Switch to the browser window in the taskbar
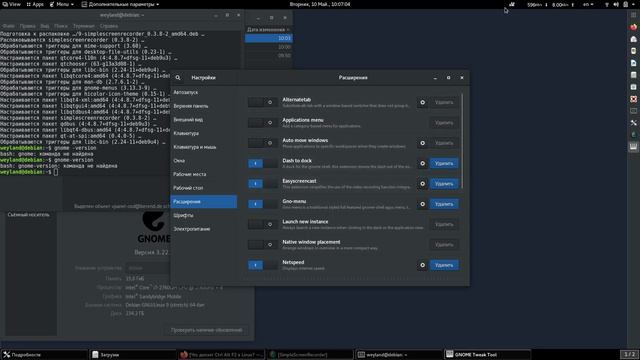Viewport: 640px width, 360px height. [222, 355]
